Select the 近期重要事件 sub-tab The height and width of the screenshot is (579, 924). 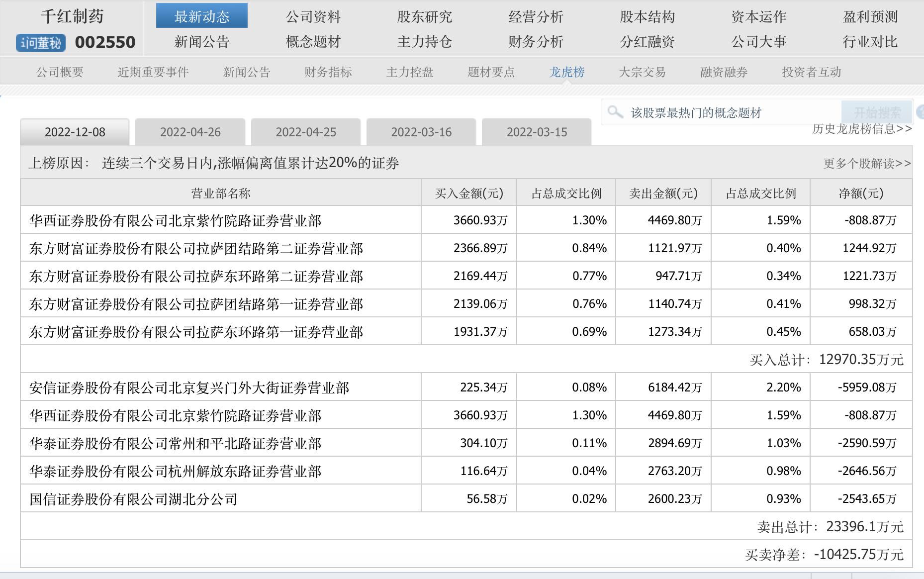point(153,72)
